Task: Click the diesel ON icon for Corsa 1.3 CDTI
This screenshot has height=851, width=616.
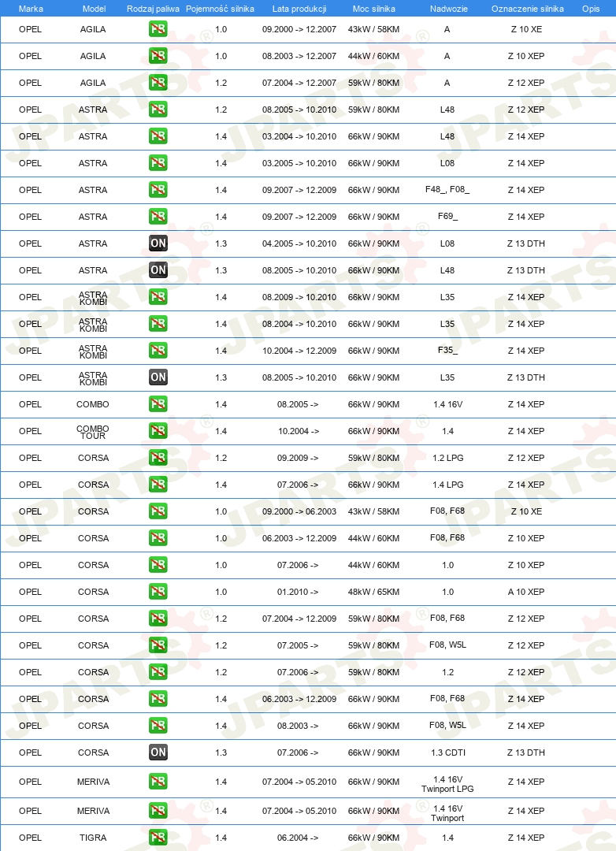Action: 158,753
